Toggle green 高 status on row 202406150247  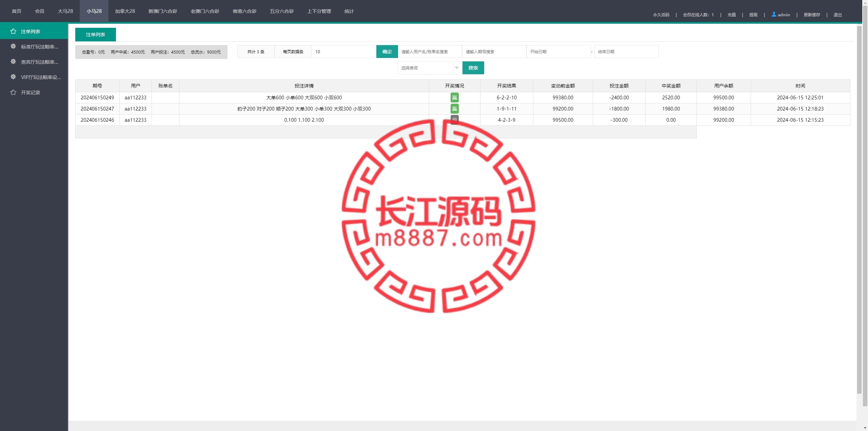454,109
